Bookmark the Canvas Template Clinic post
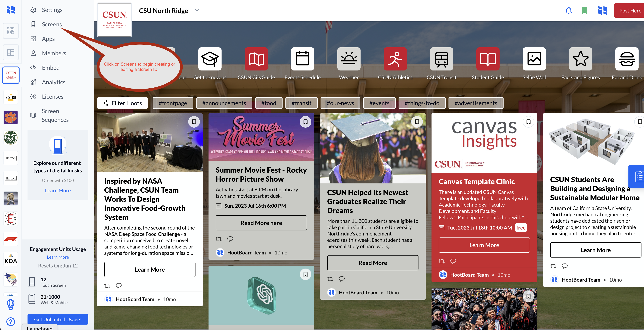 pyautogui.click(x=528, y=122)
